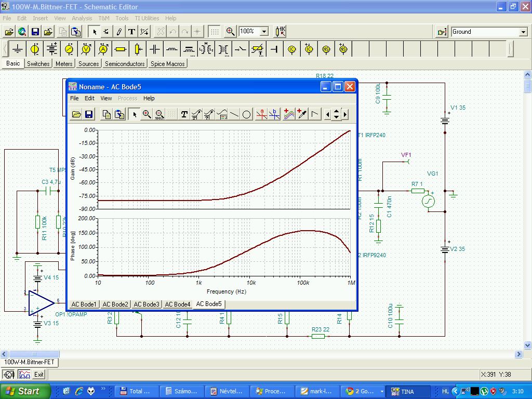Open the Analysis menu
532x399 pixels.
82,18
